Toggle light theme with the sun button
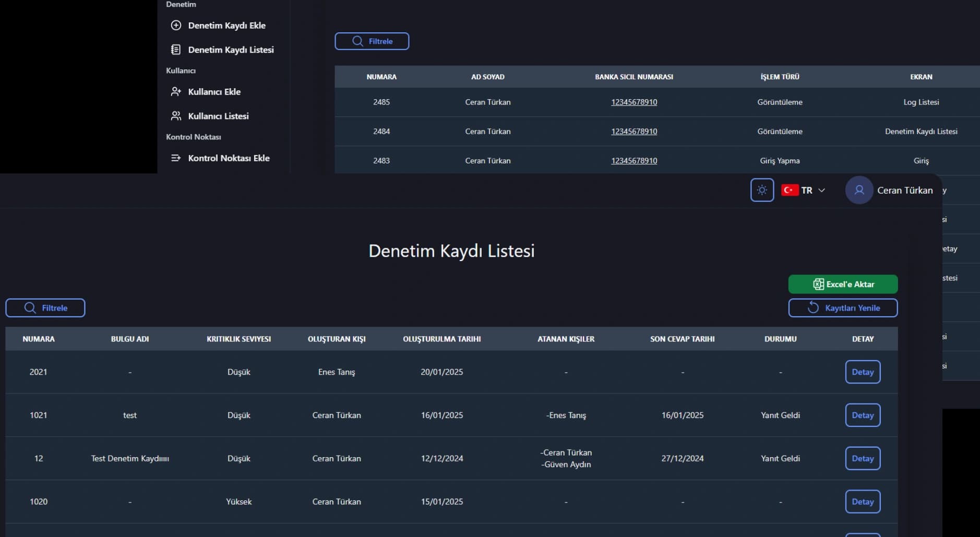The width and height of the screenshot is (980, 537). [x=762, y=190]
